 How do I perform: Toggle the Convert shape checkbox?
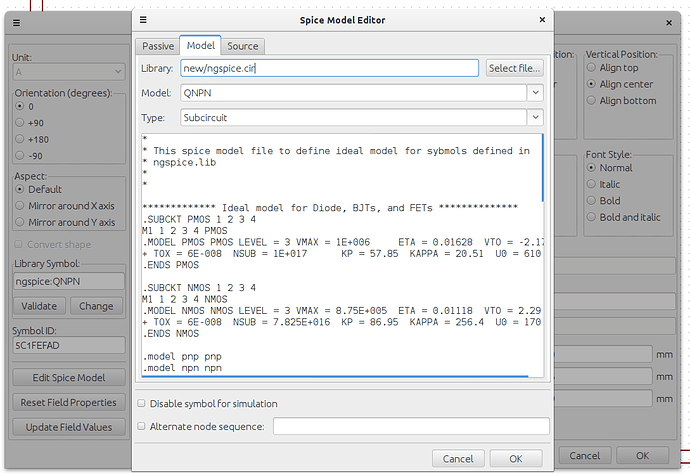pyautogui.click(x=18, y=244)
